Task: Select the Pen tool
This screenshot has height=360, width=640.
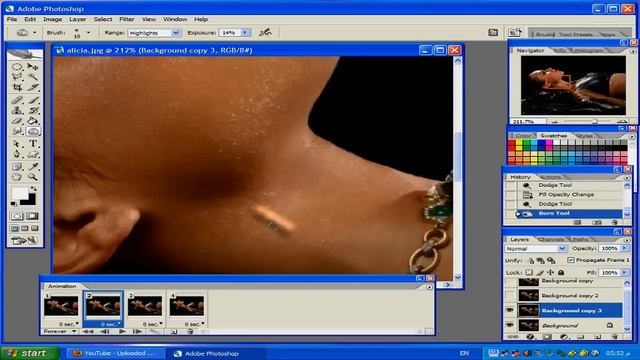Action: [17, 154]
